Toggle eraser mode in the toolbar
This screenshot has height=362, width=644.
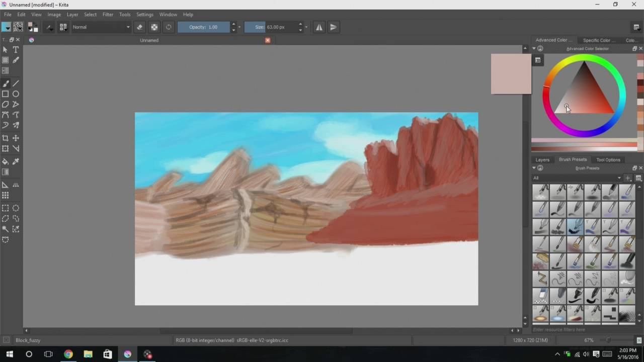(140, 27)
